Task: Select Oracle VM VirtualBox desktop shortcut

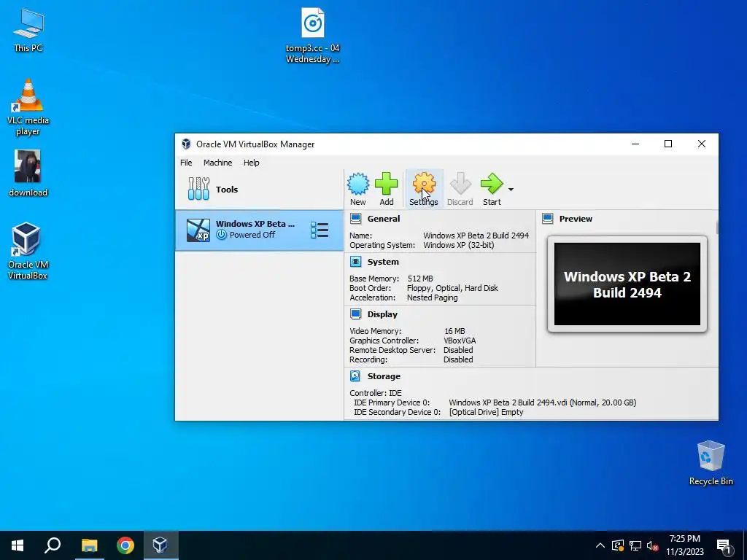Action: [27, 252]
